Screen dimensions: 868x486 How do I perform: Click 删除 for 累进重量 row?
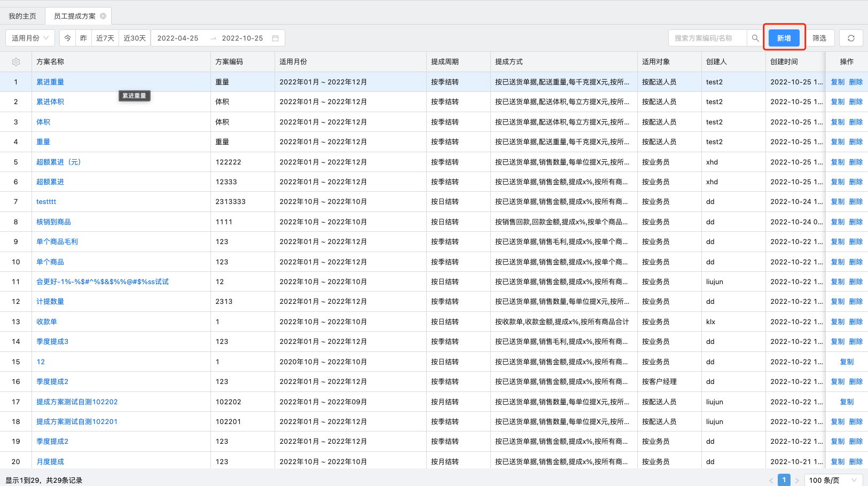[x=856, y=82]
